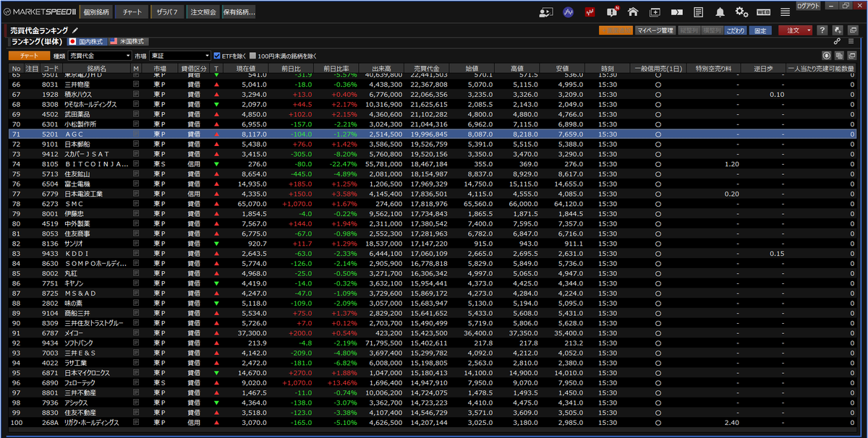The width and height of the screenshot is (868, 438).
Task: Open the 保有銘柄 tab
Action: 239,12
